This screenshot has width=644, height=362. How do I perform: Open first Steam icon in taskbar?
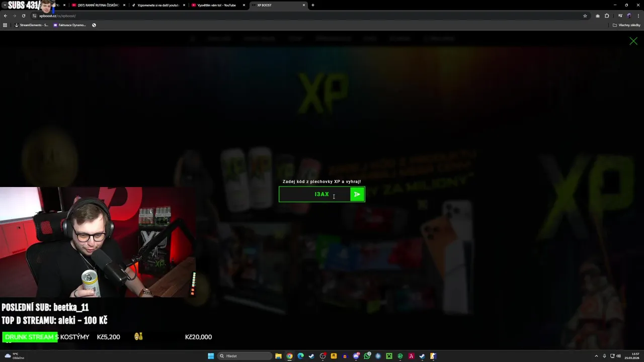coord(311,356)
